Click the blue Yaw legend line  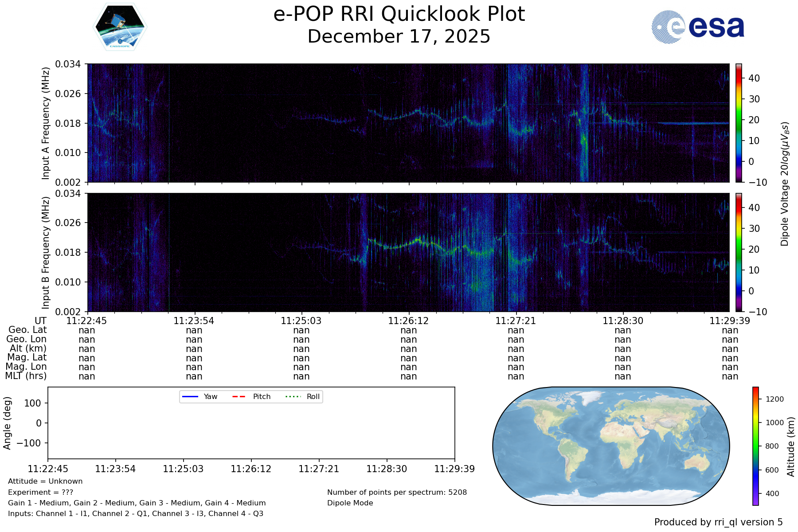pos(190,396)
